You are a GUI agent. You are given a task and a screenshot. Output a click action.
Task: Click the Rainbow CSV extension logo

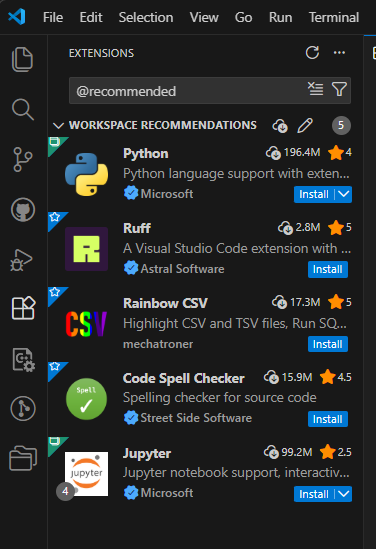tap(86, 324)
